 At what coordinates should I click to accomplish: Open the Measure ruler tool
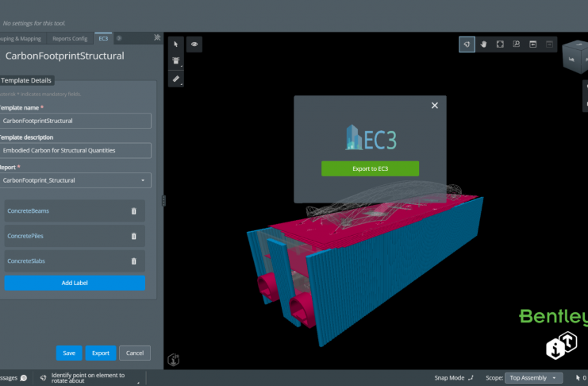[176, 79]
